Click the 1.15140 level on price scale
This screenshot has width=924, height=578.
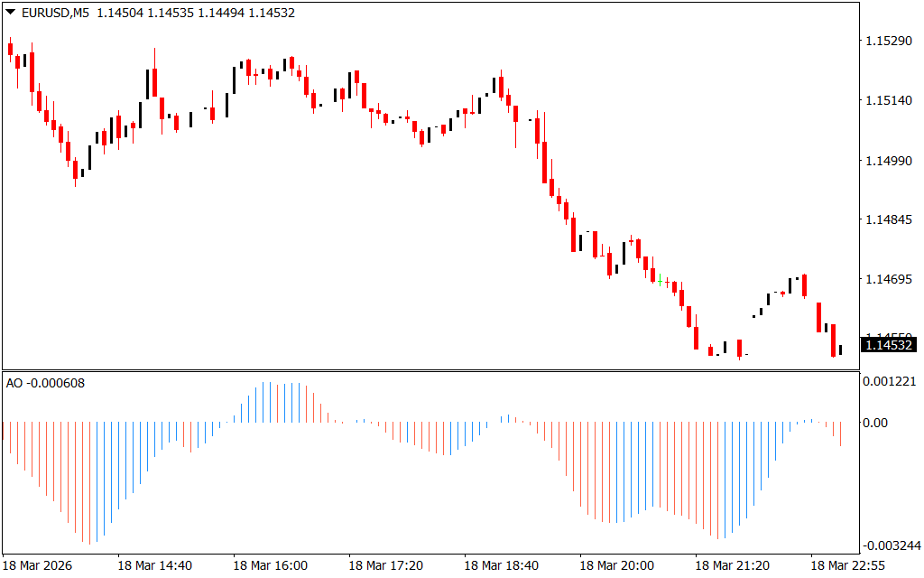coord(888,101)
